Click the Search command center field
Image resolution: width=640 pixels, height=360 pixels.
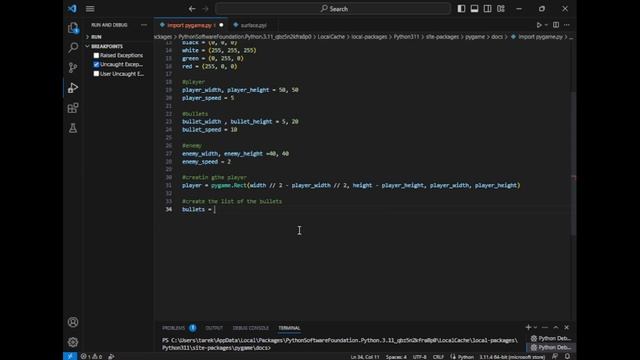coord(333,9)
